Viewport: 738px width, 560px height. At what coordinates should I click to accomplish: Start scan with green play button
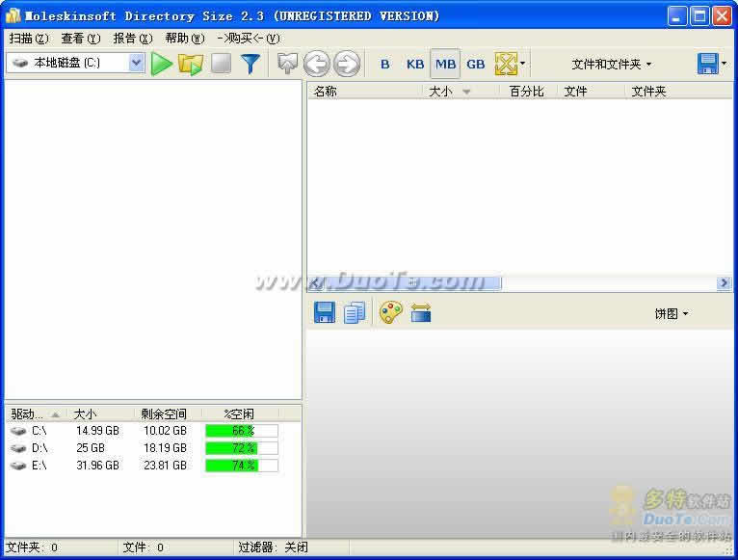(x=162, y=64)
